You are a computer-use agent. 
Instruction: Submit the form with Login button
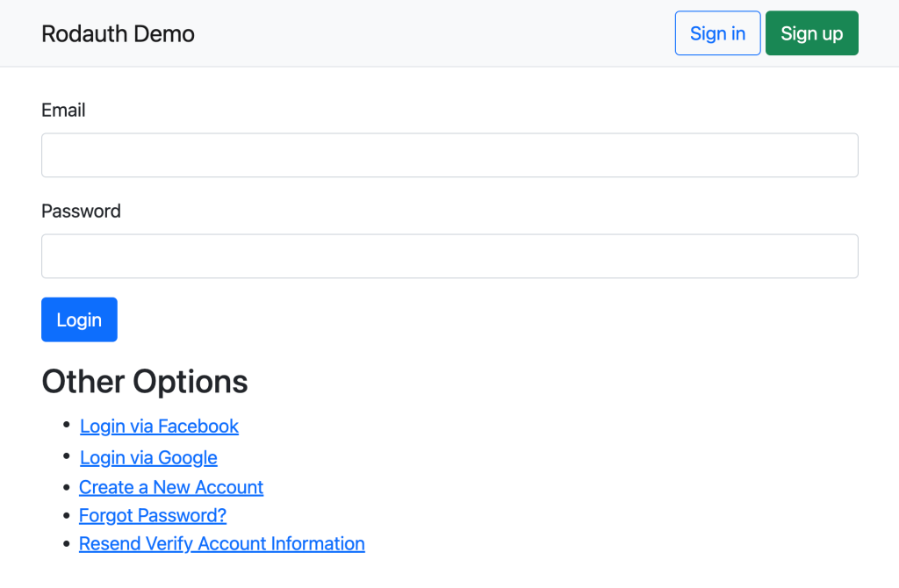[x=79, y=319]
